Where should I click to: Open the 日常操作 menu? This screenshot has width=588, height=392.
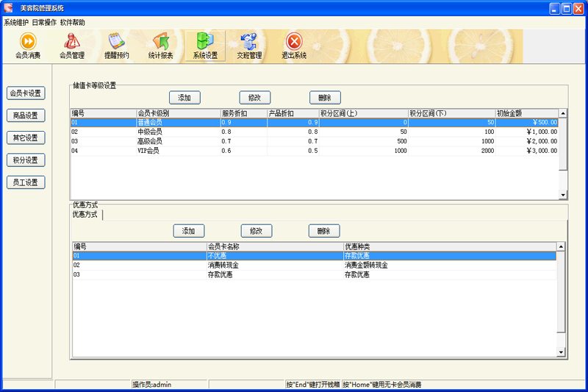point(44,23)
